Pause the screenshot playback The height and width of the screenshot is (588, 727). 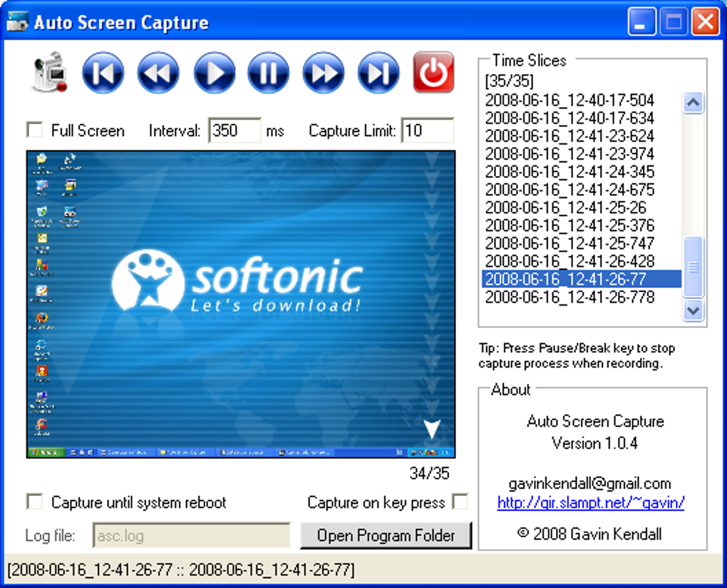pyautogui.click(x=268, y=72)
